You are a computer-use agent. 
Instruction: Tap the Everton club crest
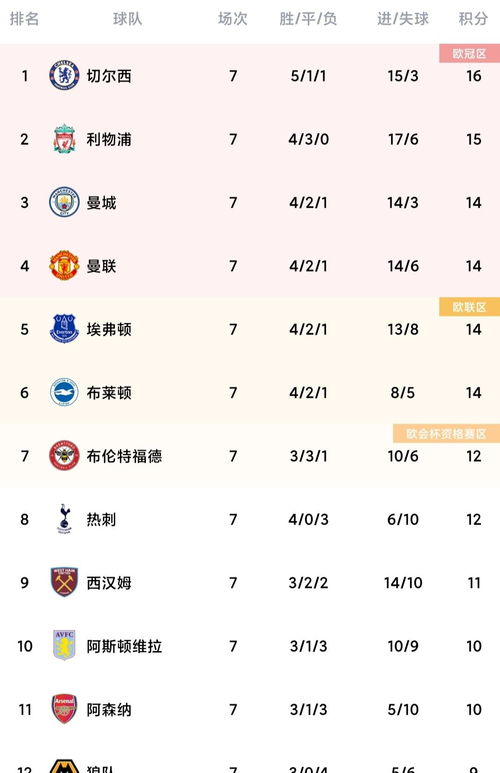coord(64,329)
